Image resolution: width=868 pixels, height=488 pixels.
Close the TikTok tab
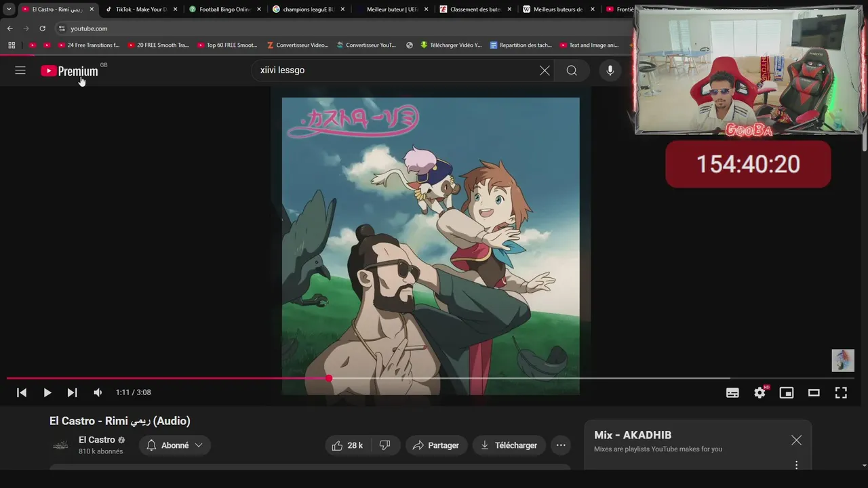click(175, 9)
